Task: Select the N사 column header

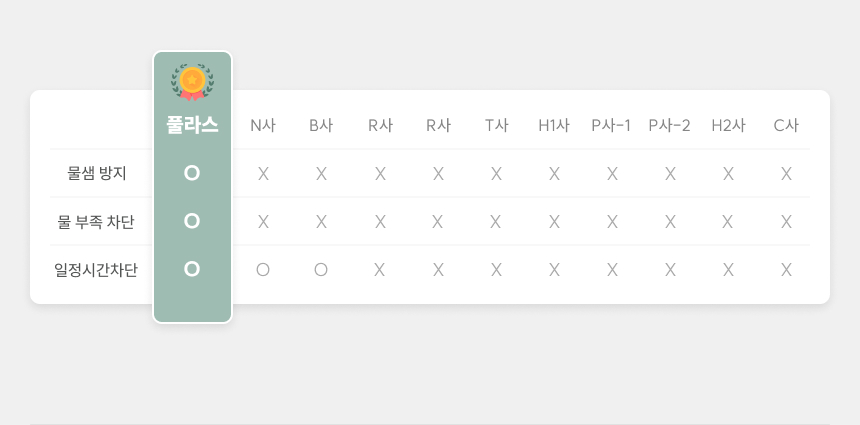Action: tap(263, 126)
